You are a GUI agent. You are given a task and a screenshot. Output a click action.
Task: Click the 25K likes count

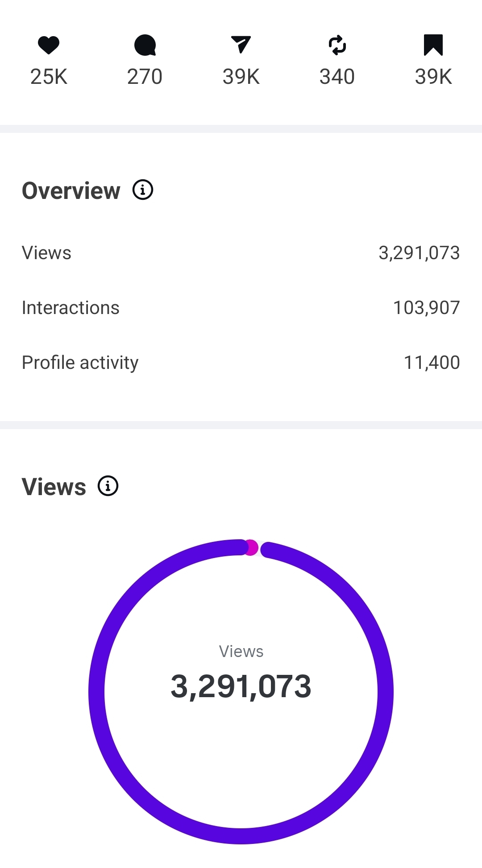click(x=49, y=77)
